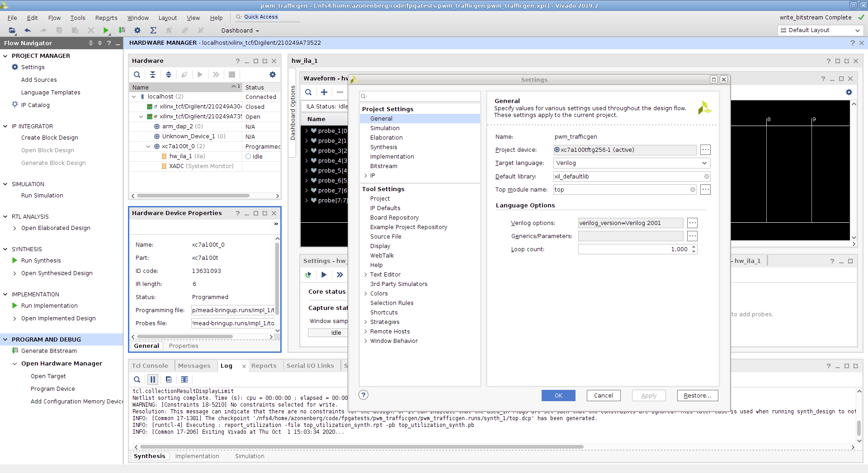Expand the IP node in Project Settings
The width and height of the screenshot is (868, 473).
point(366,176)
